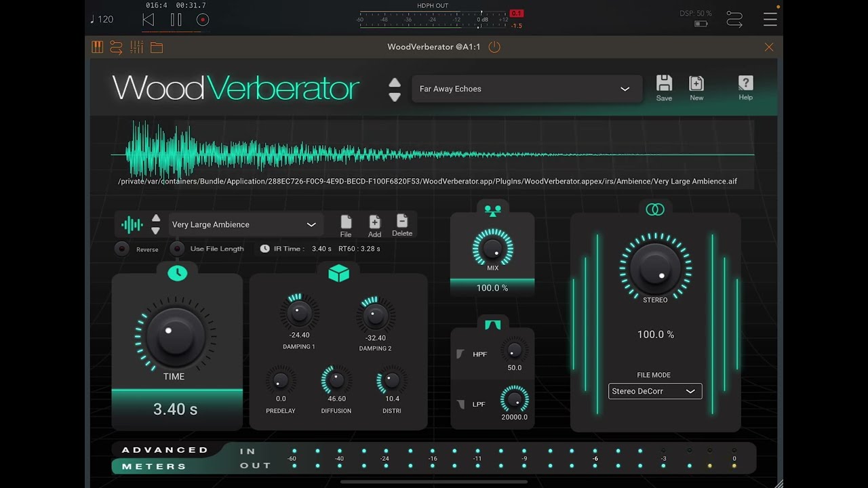Viewport: 868px width, 488px height.
Task: Save the current preset
Action: click(x=664, y=88)
